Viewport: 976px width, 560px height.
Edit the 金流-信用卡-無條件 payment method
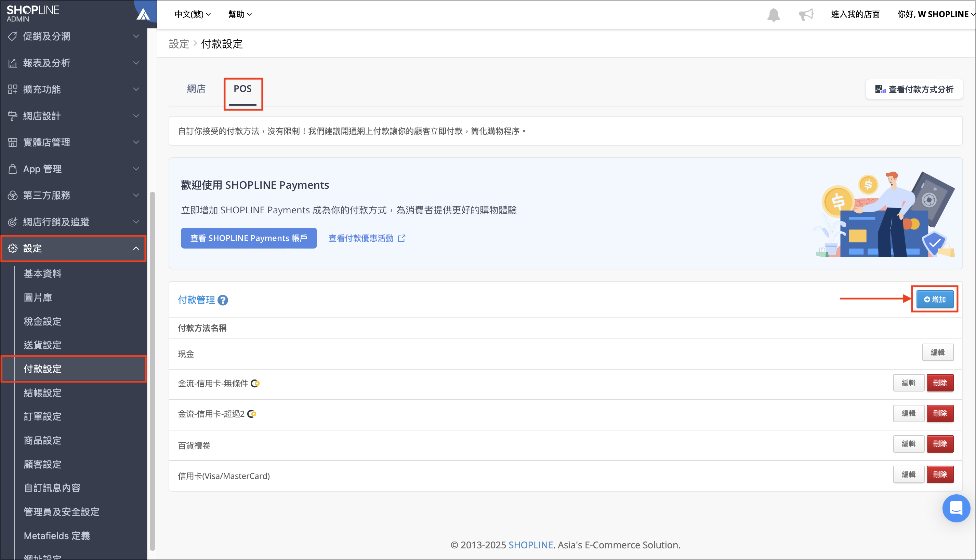coord(908,383)
